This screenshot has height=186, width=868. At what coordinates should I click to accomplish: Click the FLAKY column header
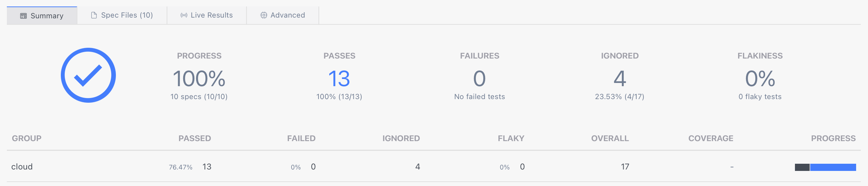coord(511,138)
